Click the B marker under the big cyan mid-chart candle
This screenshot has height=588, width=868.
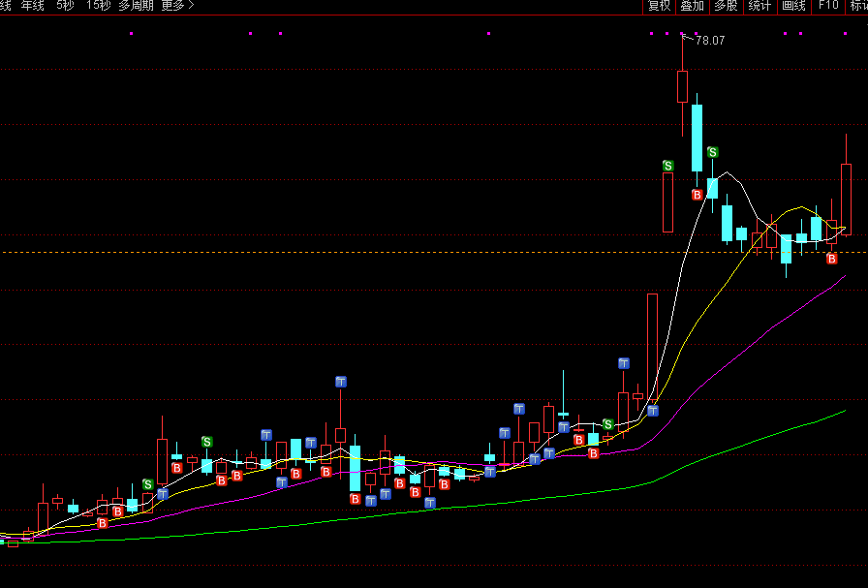pos(355,500)
